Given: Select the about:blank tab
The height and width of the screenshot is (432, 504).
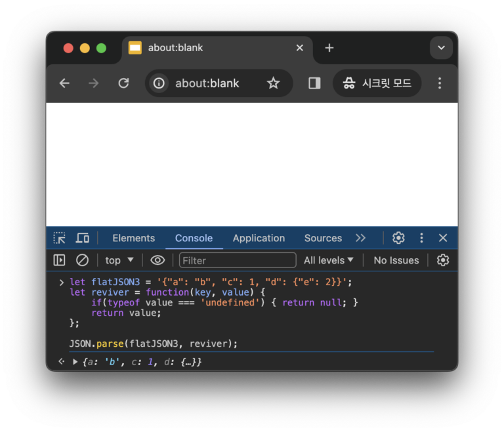Looking at the screenshot, I should (x=217, y=48).
